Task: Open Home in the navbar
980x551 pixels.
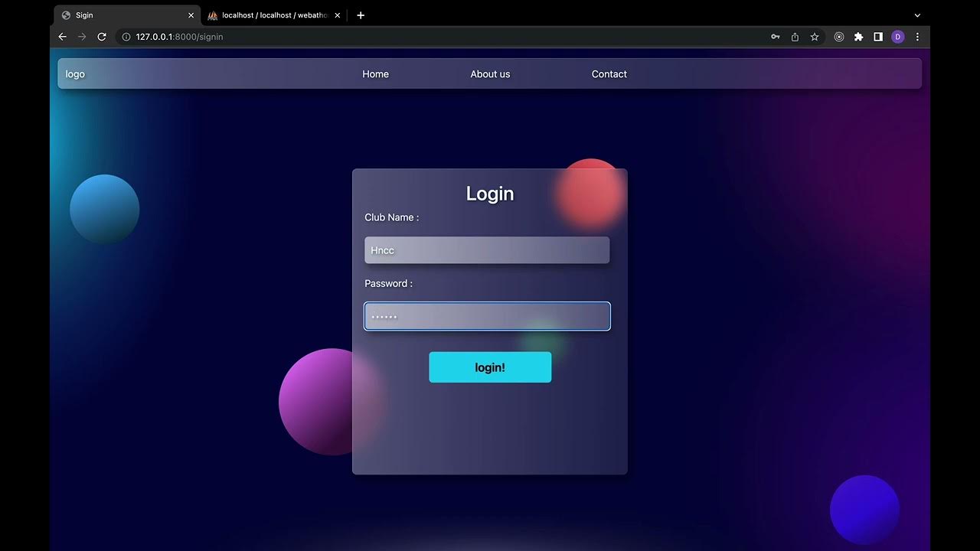Action: pyautogui.click(x=375, y=74)
